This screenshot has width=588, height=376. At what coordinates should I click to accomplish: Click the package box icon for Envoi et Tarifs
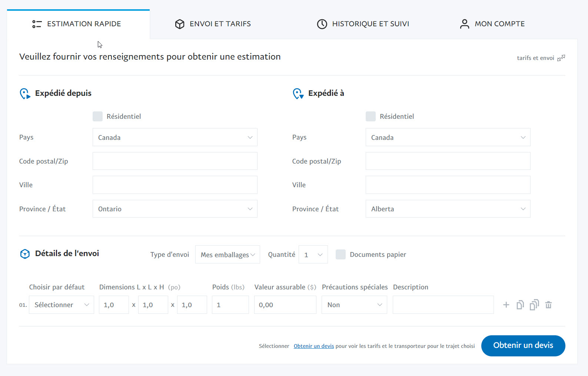180,24
